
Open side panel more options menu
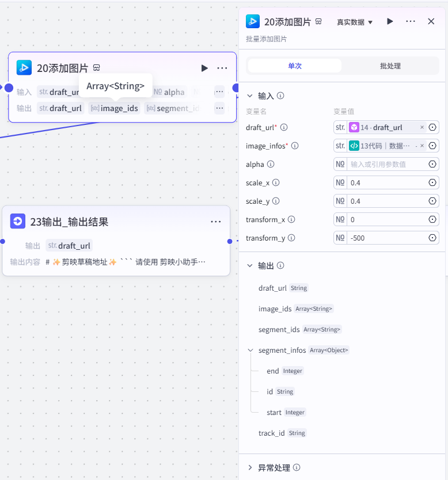coord(411,21)
